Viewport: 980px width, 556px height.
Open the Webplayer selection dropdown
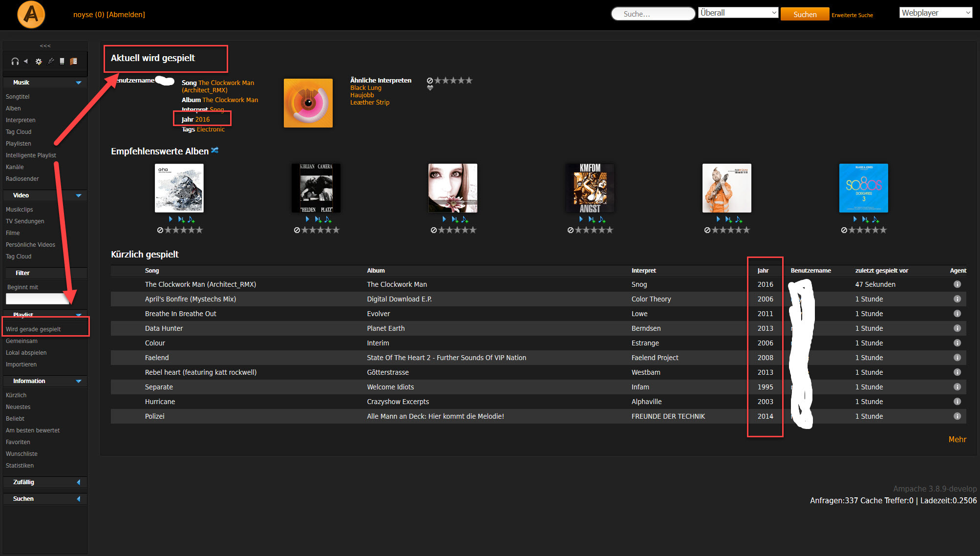(x=936, y=13)
